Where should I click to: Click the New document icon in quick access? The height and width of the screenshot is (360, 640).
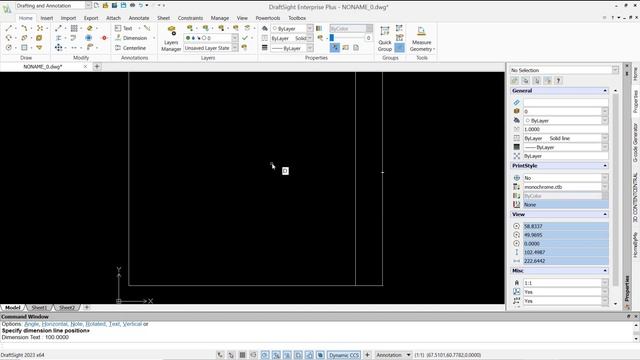coord(96,5)
